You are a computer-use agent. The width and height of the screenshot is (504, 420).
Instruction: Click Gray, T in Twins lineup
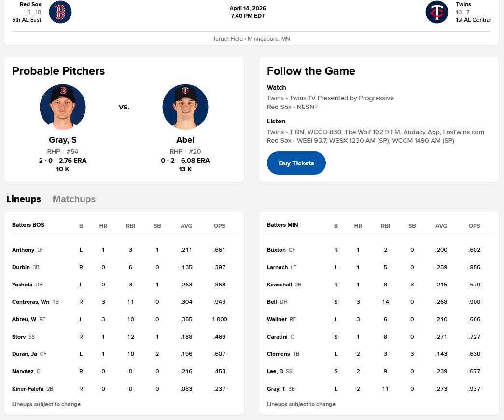coord(276,389)
